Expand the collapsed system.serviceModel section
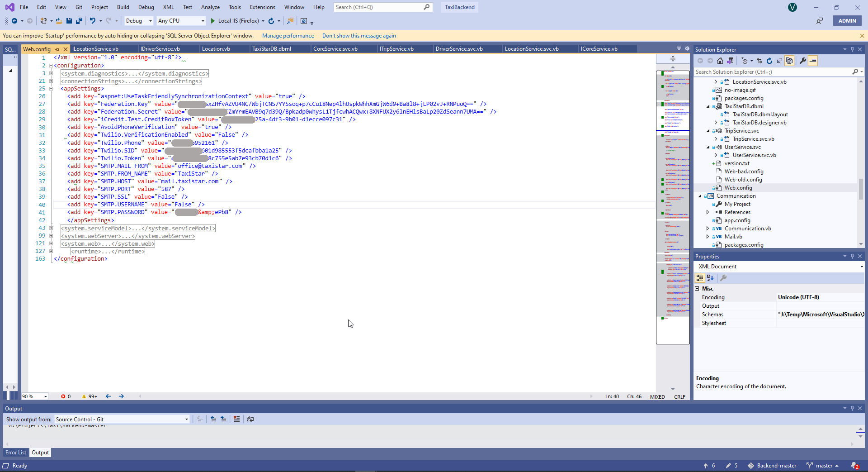The height and width of the screenshot is (472, 868). click(51, 228)
